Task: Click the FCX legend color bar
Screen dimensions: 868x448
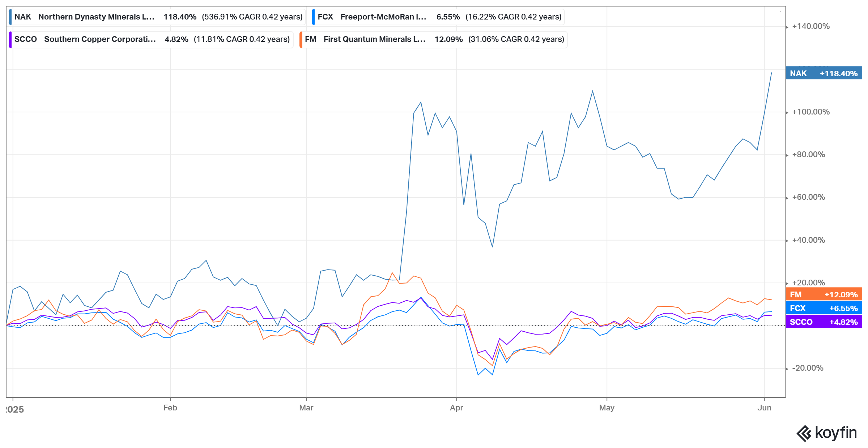Action: (x=313, y=17)
